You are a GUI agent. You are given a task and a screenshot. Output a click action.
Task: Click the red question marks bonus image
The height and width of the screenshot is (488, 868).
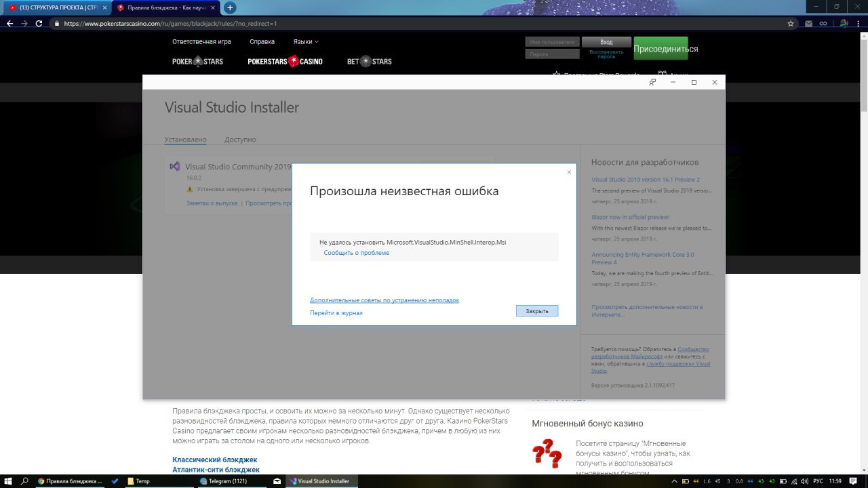[x=547, y=453]
